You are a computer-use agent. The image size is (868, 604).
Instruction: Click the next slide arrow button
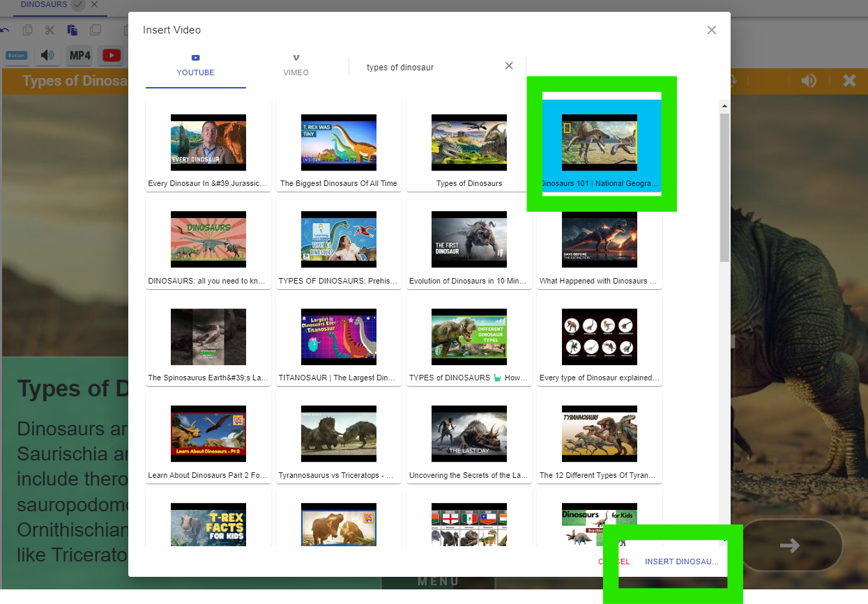pos(789,545)
